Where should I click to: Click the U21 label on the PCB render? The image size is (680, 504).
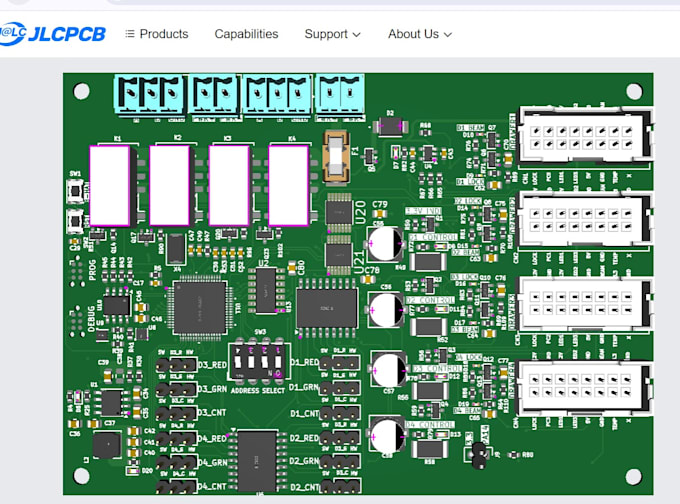tap(360, 263)
